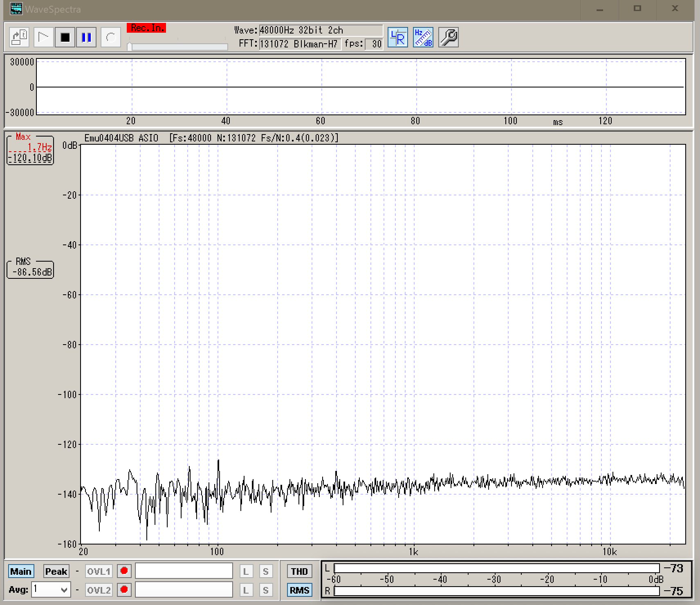The image size is (700, 605).
Task: Click the Max frequency readout 1.7Hz
Action: 40,147
